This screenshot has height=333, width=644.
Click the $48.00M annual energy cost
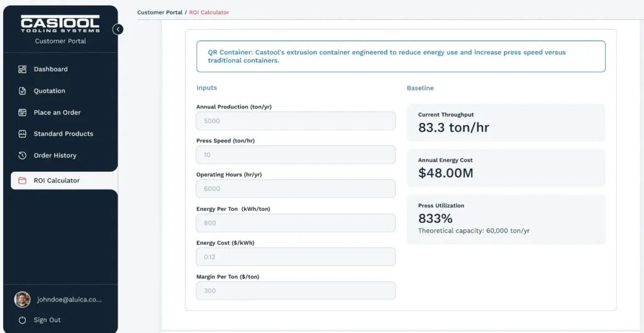tap(446, 173)
